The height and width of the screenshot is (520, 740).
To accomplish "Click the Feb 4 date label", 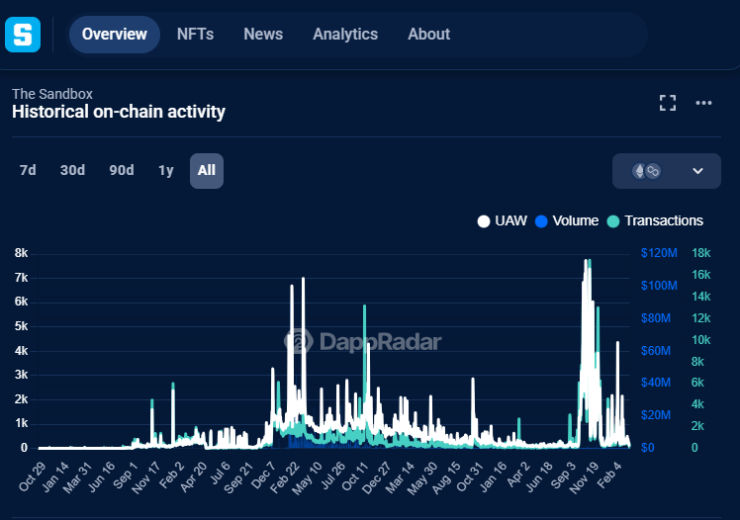I will click(x=609, y=475).
